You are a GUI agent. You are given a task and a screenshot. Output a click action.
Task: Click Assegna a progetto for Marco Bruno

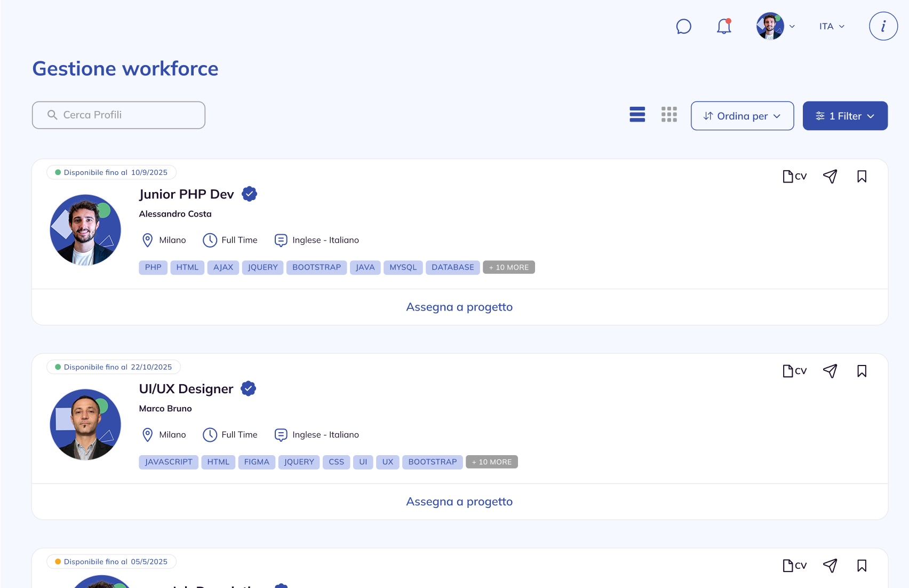pyautogui.click(x=459, y=502)
